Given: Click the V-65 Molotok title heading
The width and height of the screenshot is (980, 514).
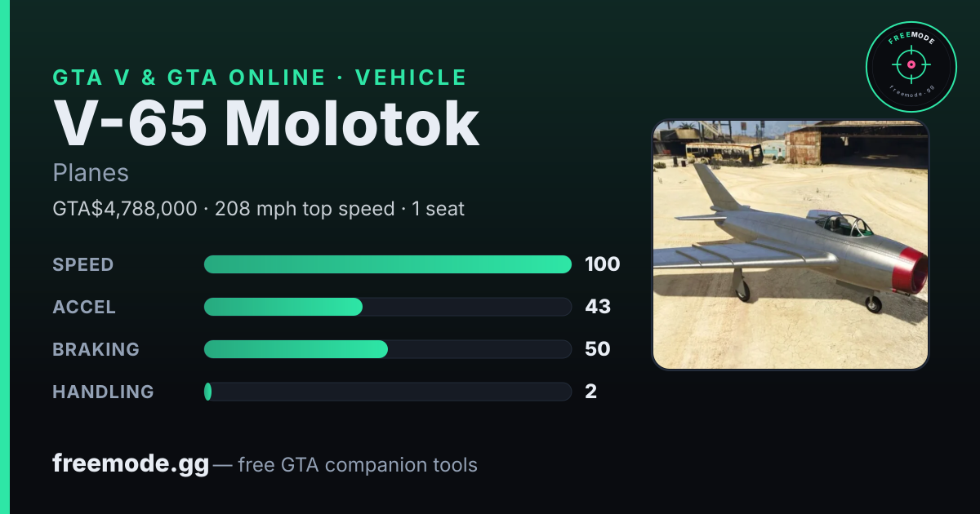Looking at the screenshot, I should pos(266,124).
